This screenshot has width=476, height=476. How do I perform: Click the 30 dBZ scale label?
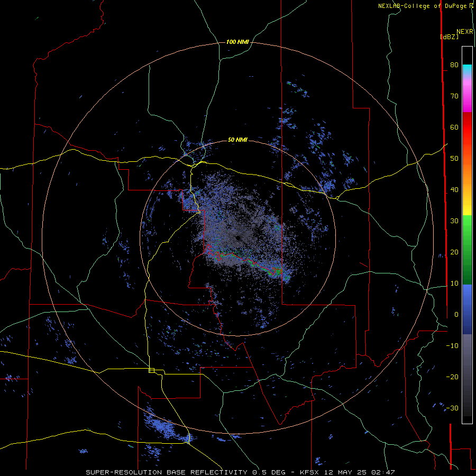[454, 221]
